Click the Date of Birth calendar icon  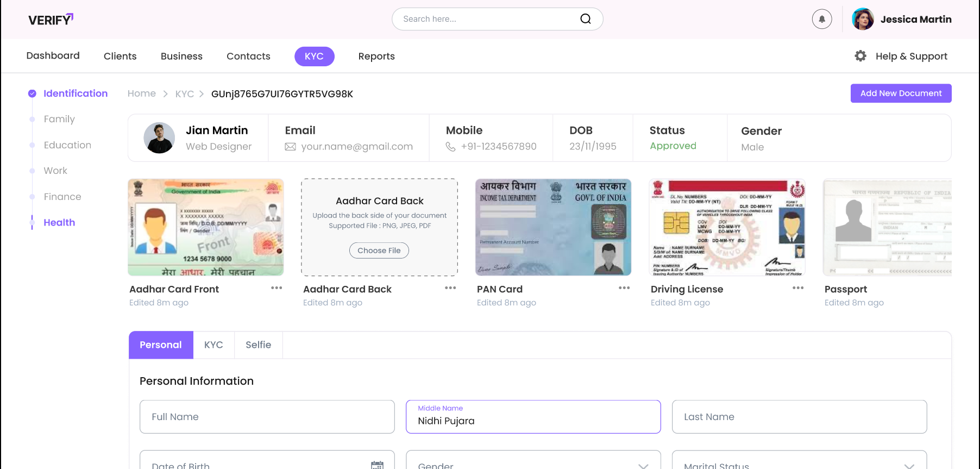[377, 465]
